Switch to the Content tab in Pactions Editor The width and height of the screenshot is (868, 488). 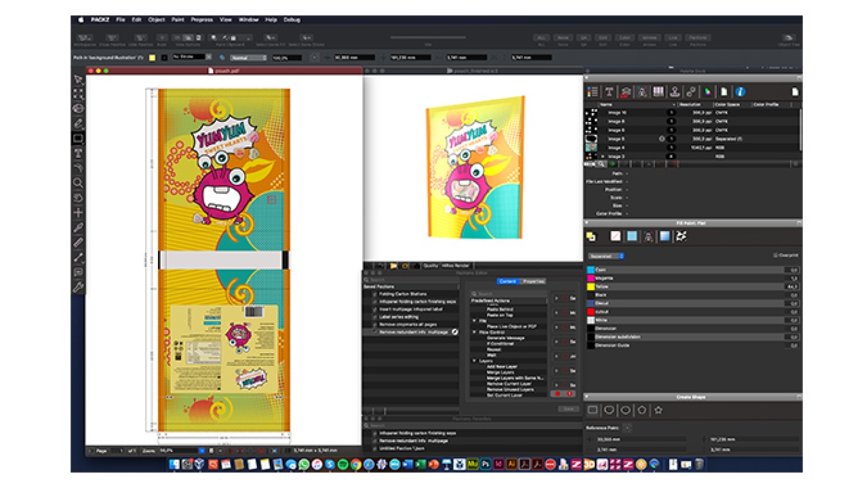(x=508, y=281)
